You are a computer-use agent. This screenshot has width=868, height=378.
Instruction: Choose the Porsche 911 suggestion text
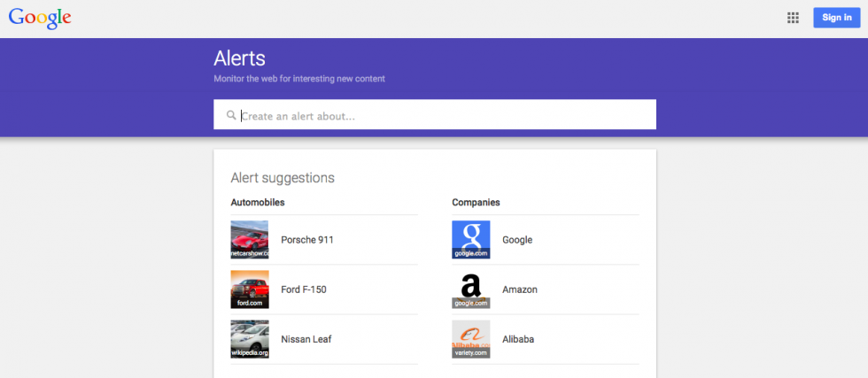click(307, 240)
